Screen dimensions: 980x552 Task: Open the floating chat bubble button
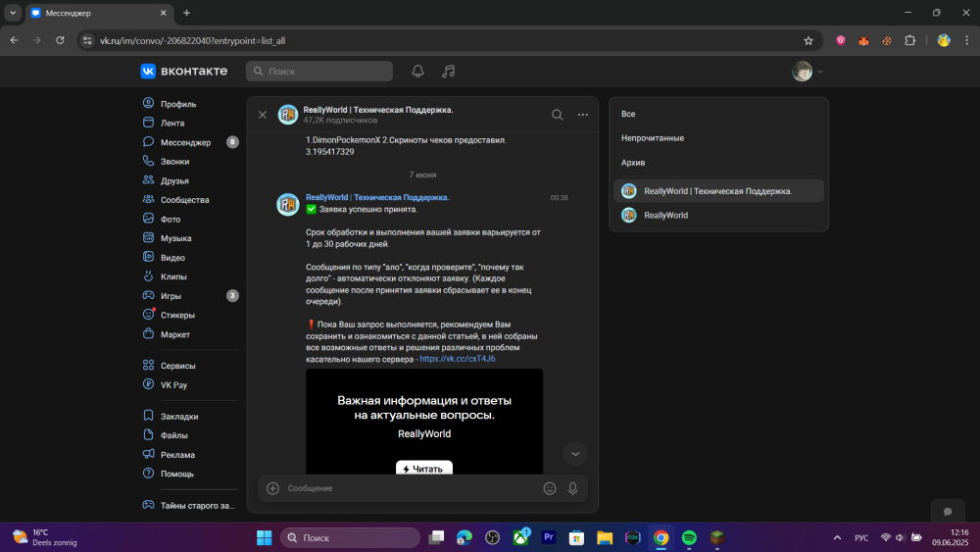pyautogui.click(x=948, y=511)
